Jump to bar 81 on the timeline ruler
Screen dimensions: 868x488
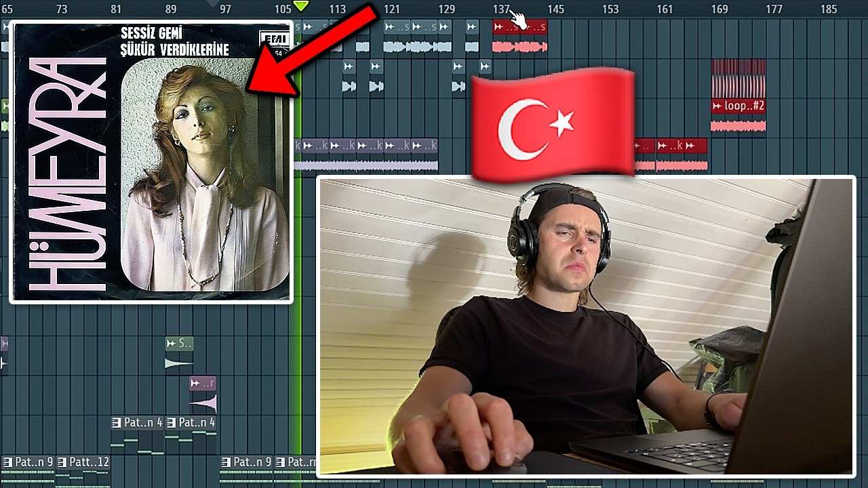click(x=116, y=9)
